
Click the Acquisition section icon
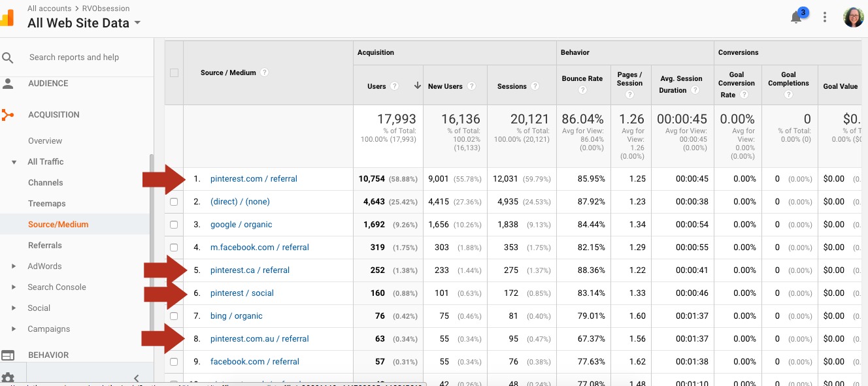[8, 115]
